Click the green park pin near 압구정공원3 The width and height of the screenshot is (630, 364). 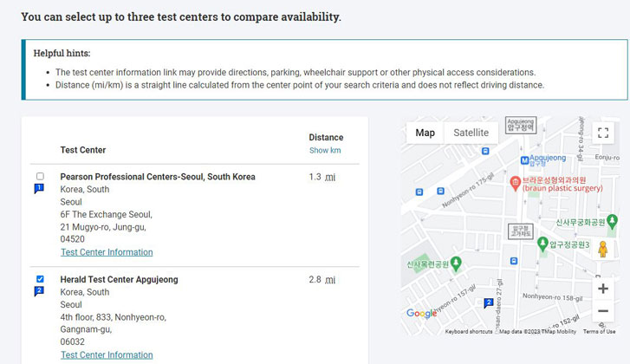pyautogui.click(x=542, y=244)
